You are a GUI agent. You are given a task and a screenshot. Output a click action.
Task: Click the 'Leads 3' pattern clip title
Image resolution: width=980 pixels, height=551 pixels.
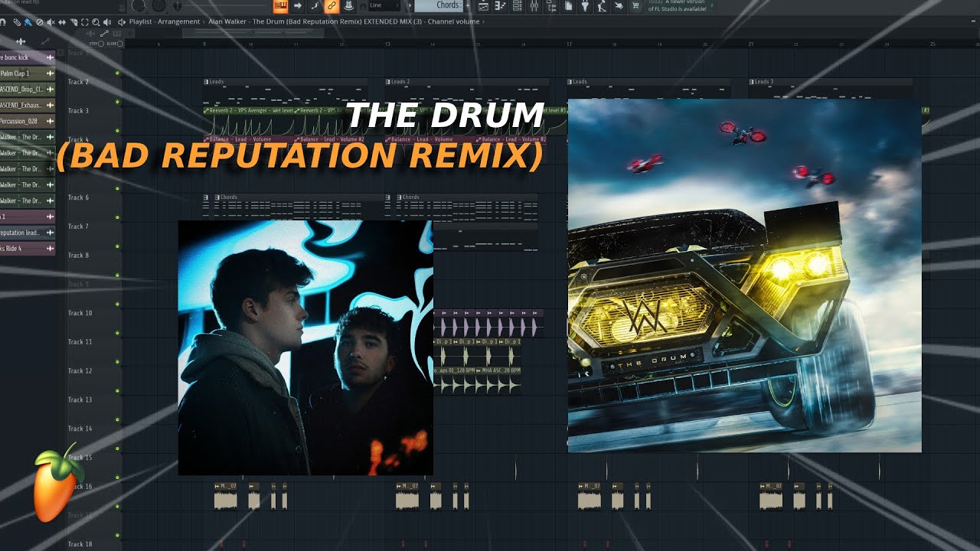(764, 81)
